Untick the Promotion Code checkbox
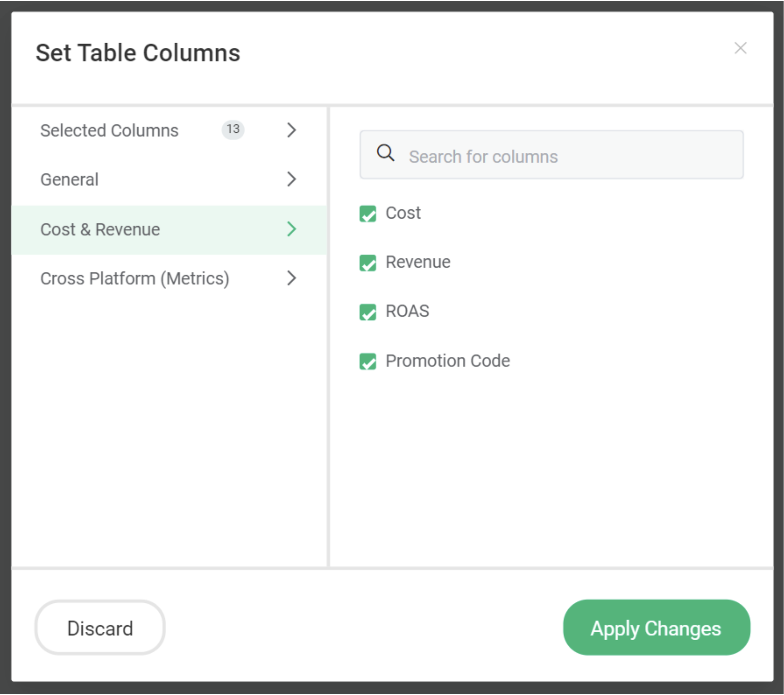Viewport: 784px width, 695px height. point(368,361)
